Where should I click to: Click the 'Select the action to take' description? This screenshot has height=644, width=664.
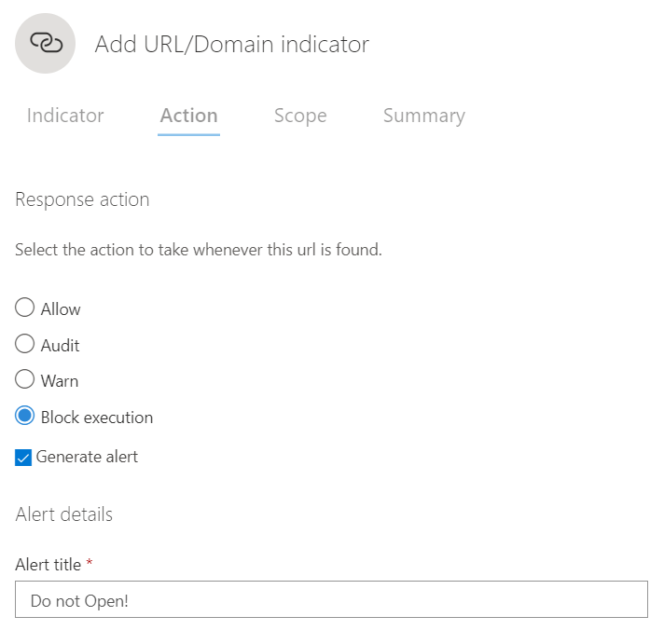(x=199, y=250)
